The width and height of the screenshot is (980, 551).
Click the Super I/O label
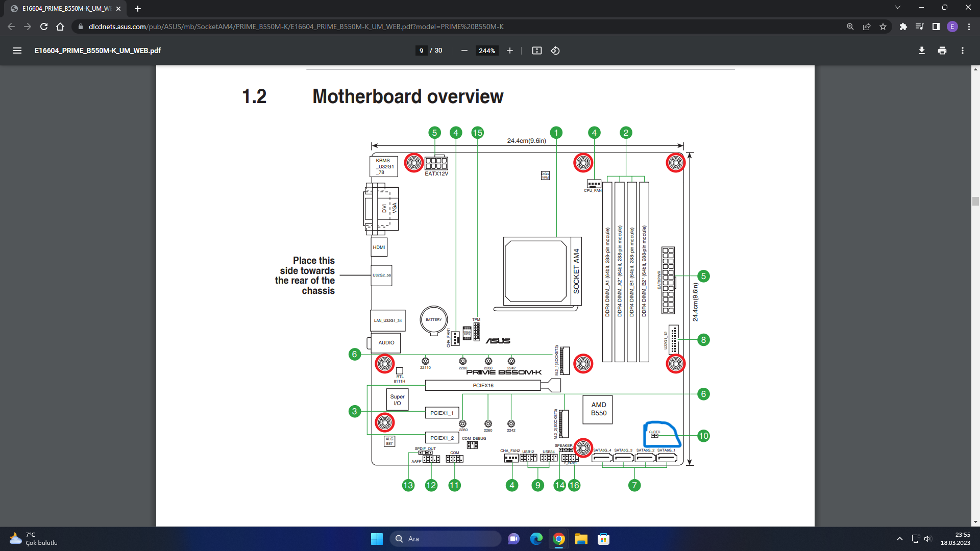(x=397, y=400)
